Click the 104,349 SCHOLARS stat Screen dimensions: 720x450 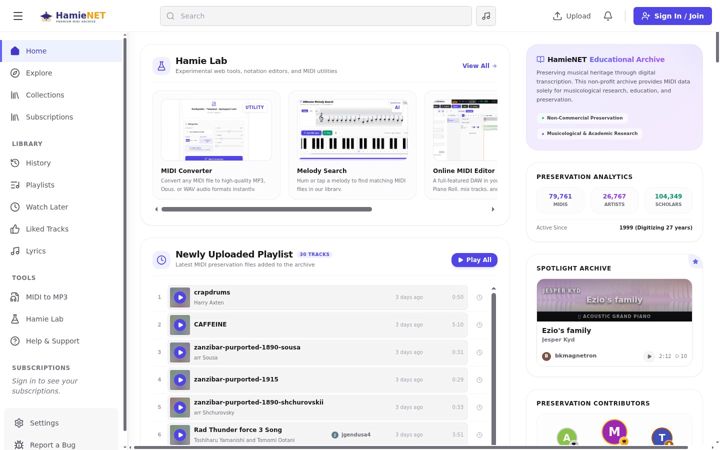[x=669, y=200]
